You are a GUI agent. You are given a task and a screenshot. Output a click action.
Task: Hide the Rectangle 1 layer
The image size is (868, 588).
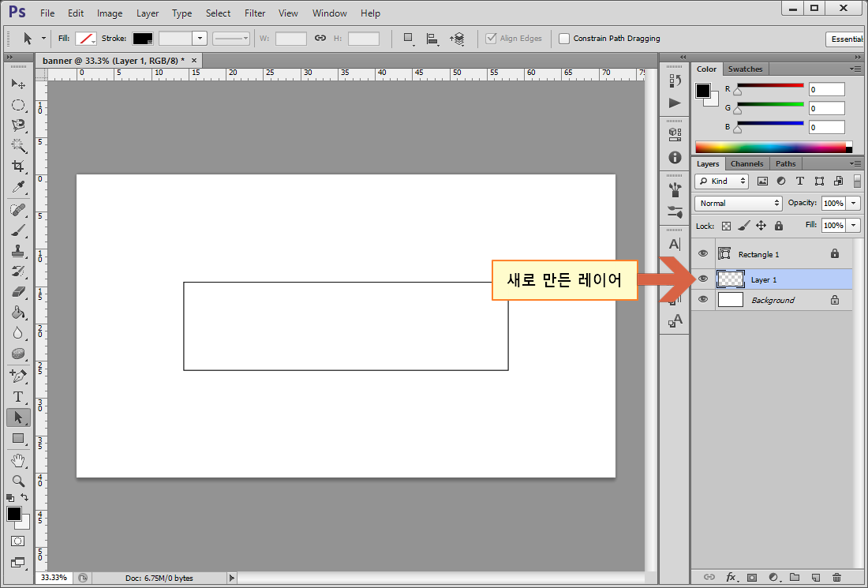pyautogui.click(x=703, y=253)
